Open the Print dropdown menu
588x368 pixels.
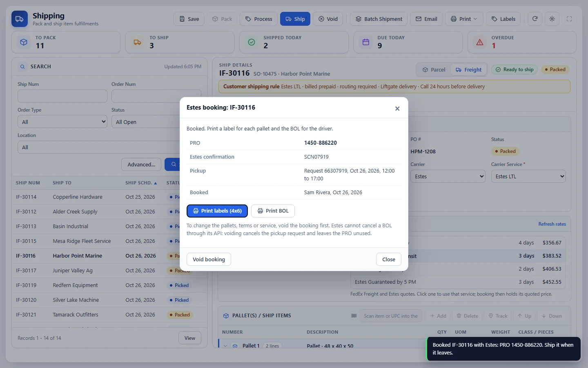tap(464, 19)
